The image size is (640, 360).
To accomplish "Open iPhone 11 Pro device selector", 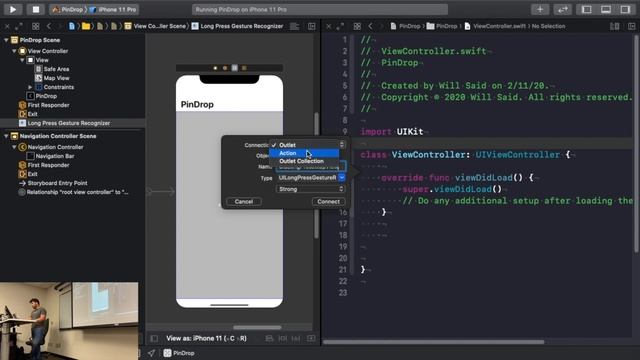I will (114, 9).
